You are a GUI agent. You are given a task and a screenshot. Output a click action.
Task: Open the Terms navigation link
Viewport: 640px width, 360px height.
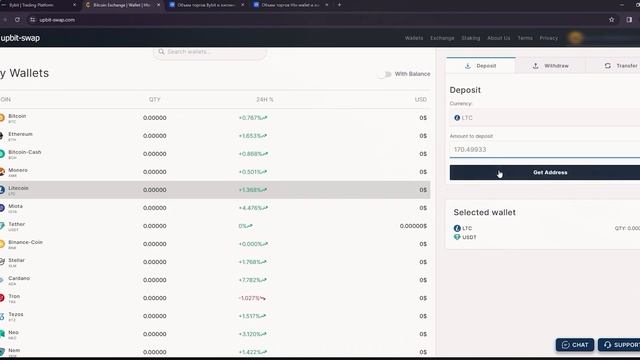pyautogui.click(x=525, y=38)
